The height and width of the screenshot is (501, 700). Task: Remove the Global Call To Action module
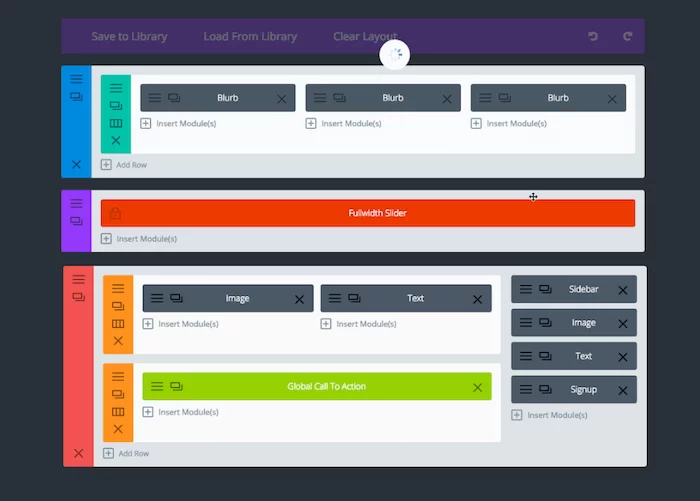(477, 387)
